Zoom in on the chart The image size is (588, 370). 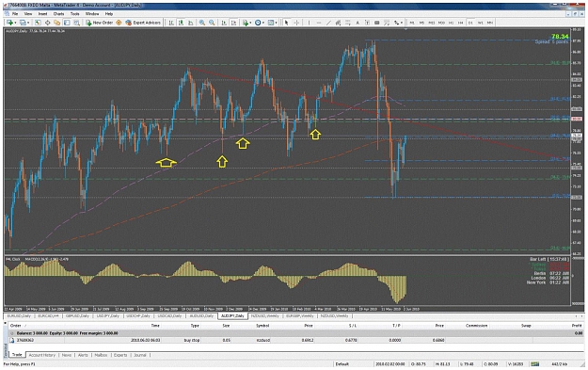tap(201, 23)
